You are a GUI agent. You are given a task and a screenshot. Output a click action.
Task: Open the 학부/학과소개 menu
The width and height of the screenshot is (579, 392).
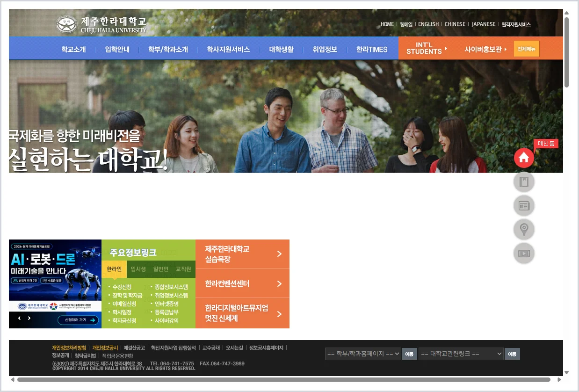tap(168, 49)
